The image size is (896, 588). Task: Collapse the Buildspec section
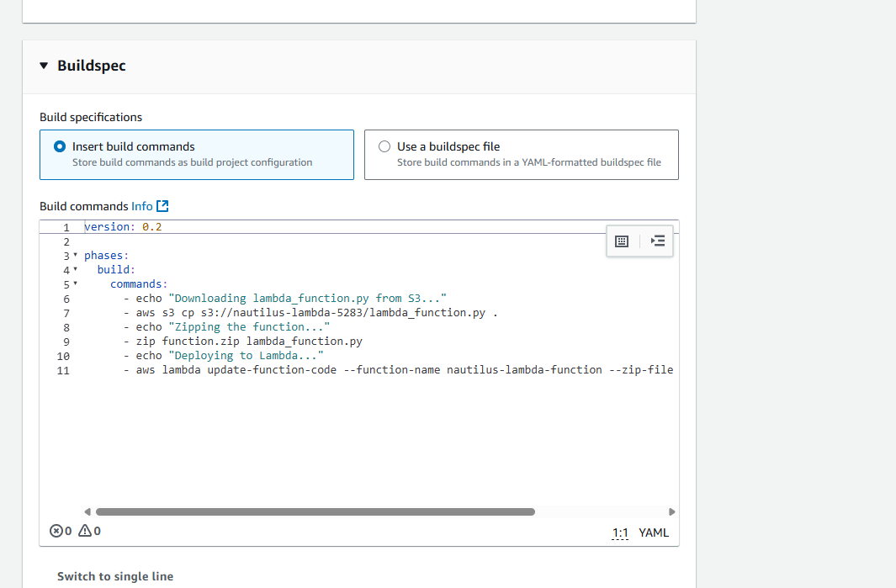[x=44, y=66]
